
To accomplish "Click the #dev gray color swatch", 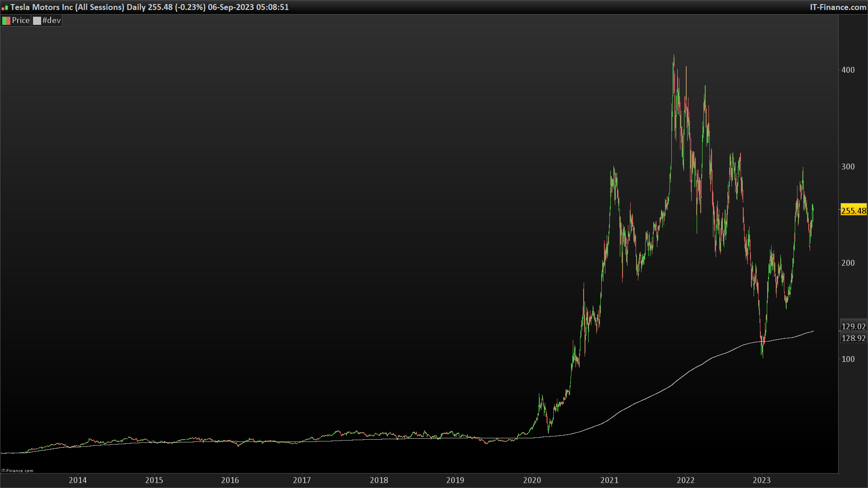I will [37, 21].
